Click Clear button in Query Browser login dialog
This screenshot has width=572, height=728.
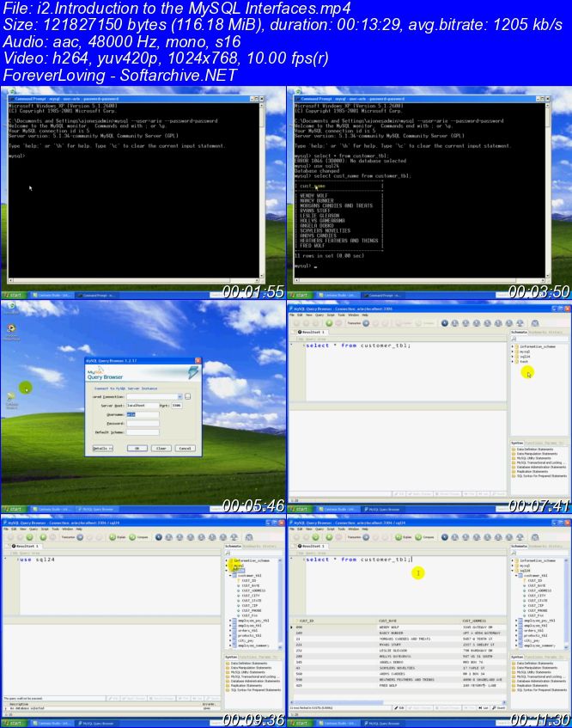point(161,448)
